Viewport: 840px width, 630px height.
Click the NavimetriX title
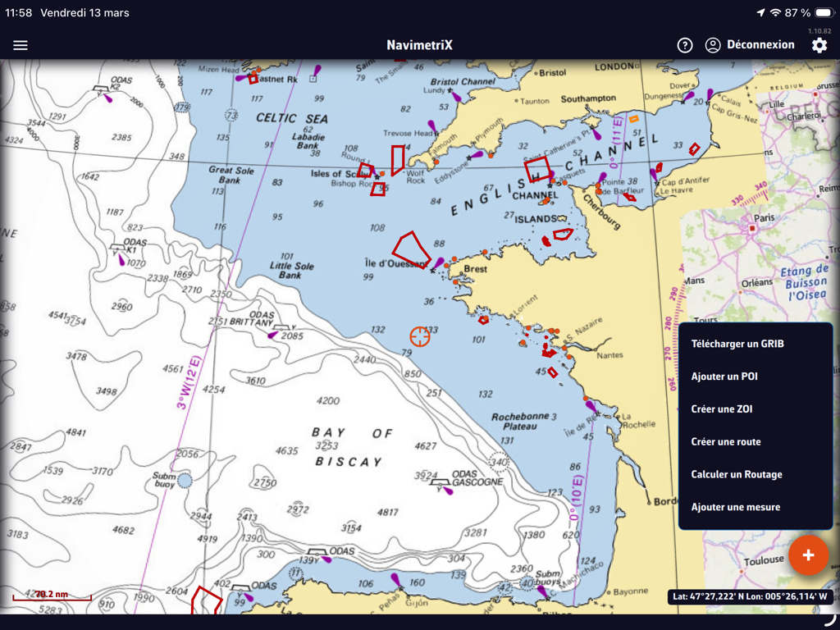(420, 45)
